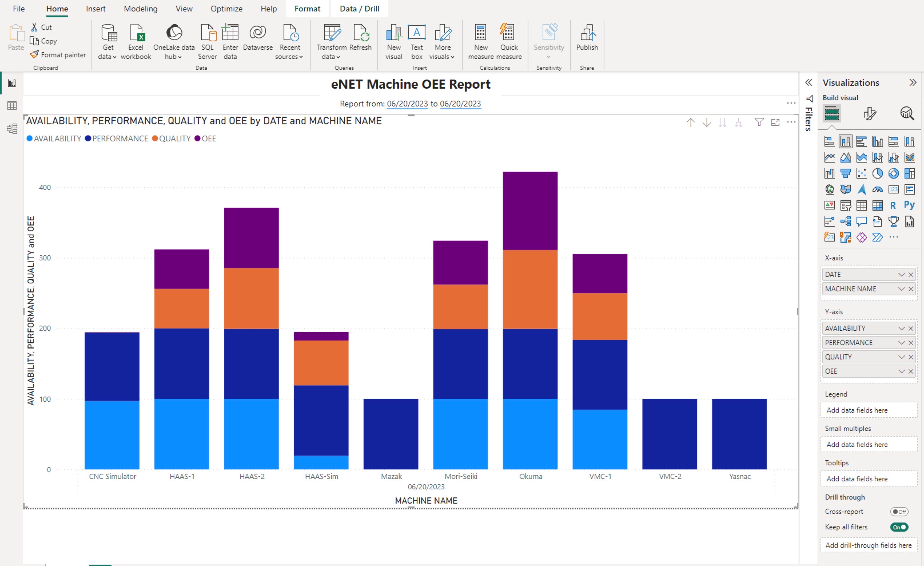Click the Focus mode icon on chart
The height and width of the screenshot is (566, 924).
tap(775, 122)
